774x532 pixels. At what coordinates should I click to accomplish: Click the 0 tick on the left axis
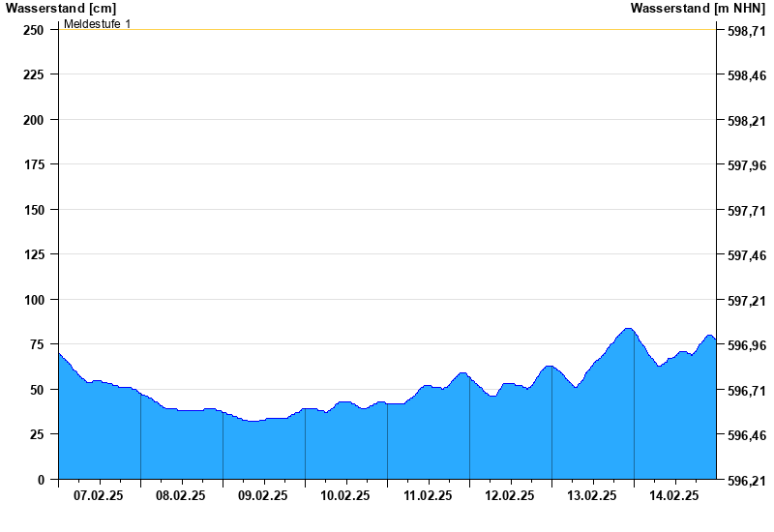pyautogui.click(x=41, y=480)
